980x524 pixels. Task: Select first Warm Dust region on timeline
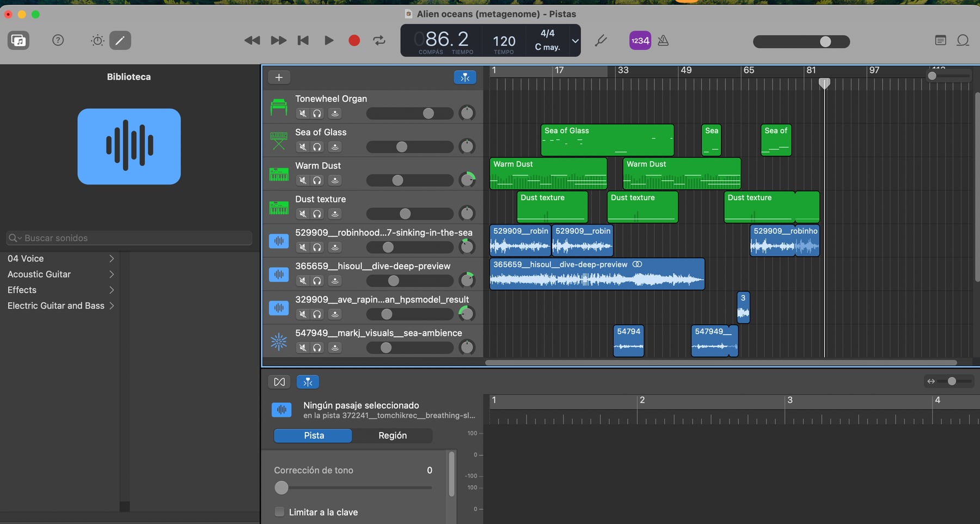click(x=548, y=174)
